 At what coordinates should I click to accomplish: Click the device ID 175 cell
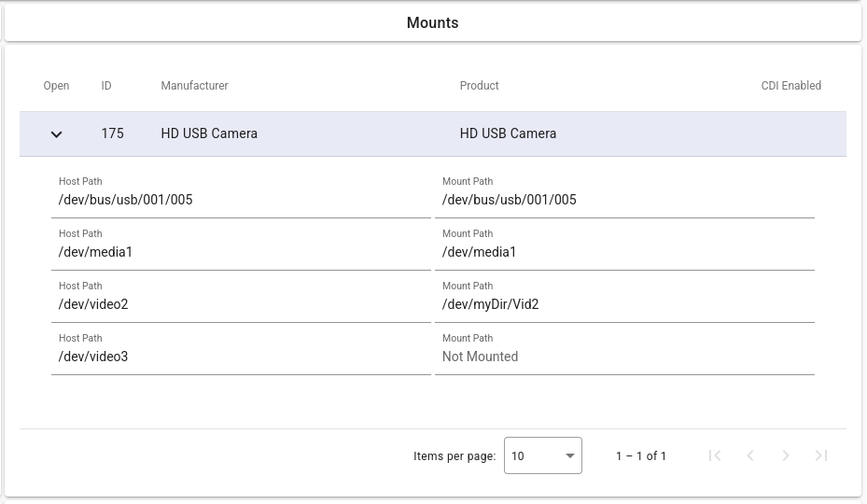click(112, 133)
